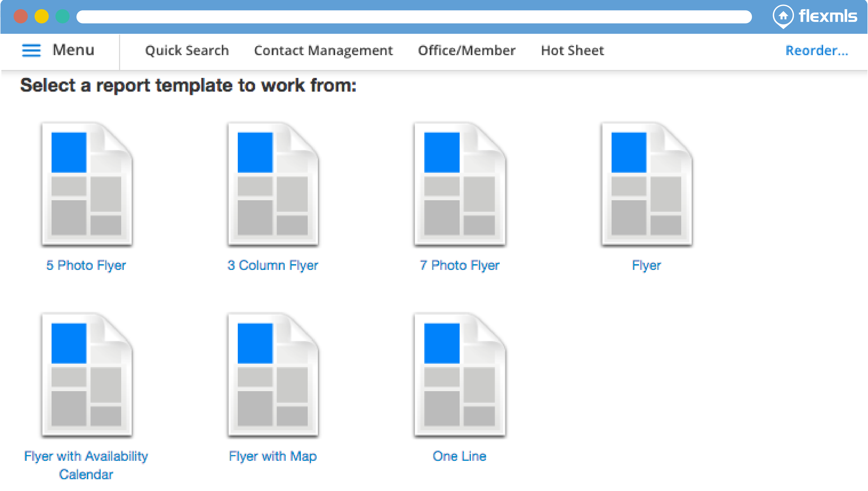Select the 3 Column Flyer document icon
The image size is (868, 491).
click(x=273, y=184)
